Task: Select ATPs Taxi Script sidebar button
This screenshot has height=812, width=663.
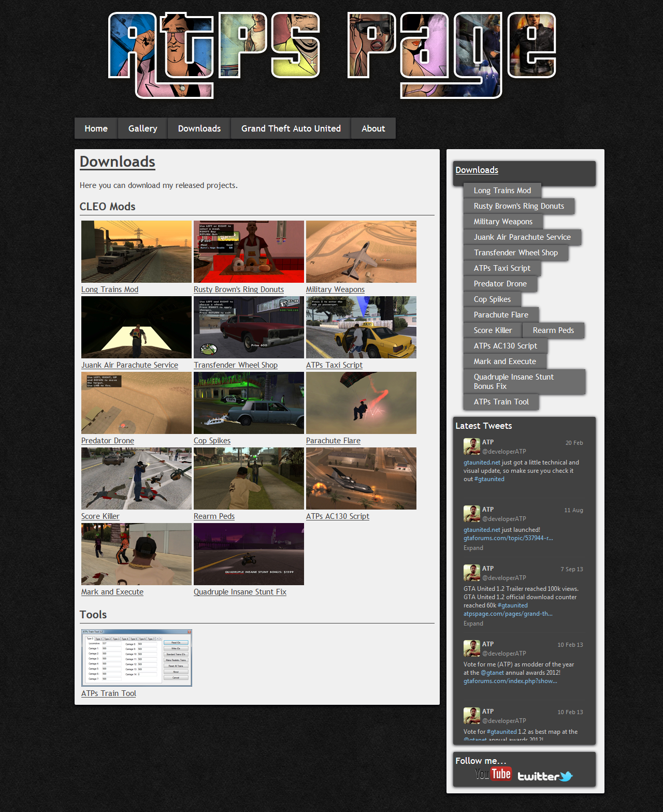Action: 502,268
